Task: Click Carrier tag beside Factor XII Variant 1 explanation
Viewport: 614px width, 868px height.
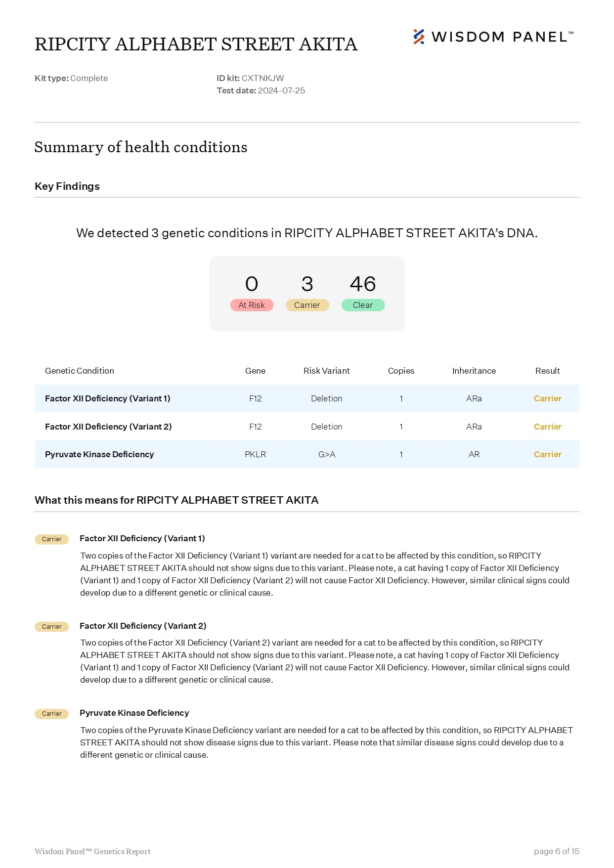Action: [x=52, y=539]
